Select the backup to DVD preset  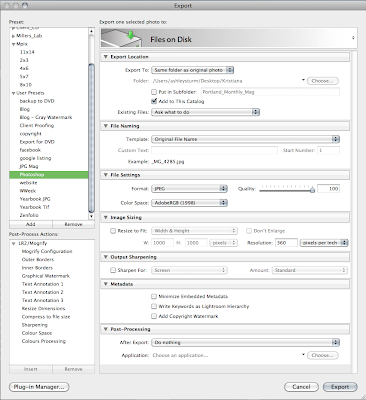pos(37,101)
